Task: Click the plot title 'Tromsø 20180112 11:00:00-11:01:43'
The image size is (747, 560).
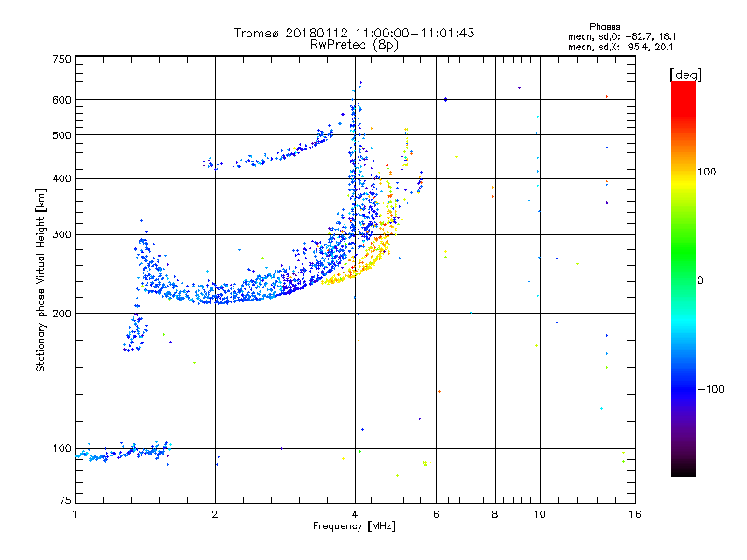Action: [354, 33]
